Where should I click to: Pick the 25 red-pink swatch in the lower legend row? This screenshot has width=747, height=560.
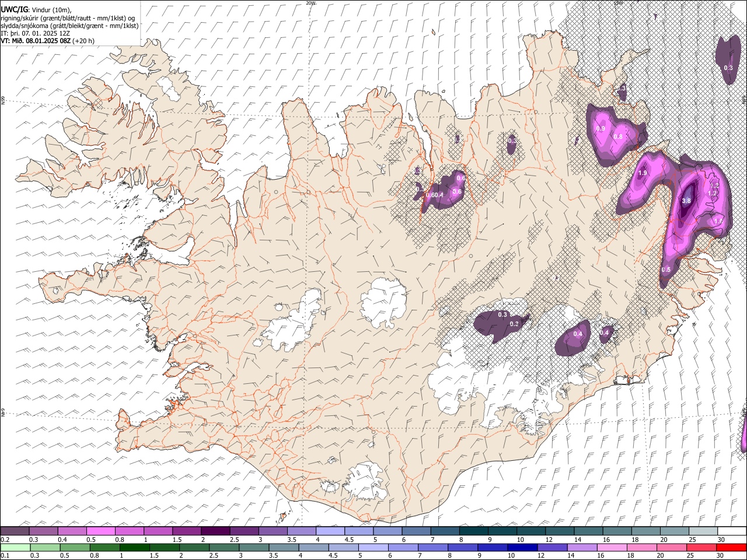[x=702, y=547]
